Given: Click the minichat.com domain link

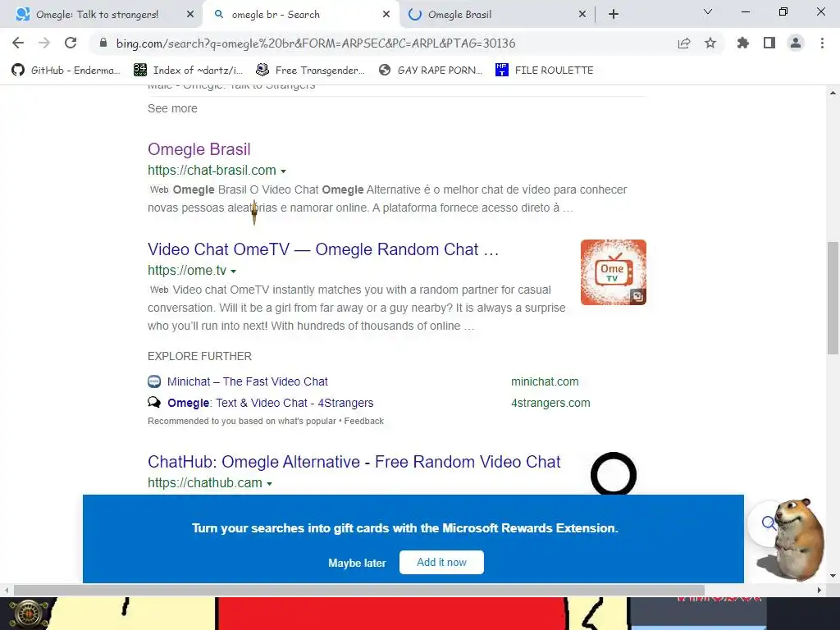Looking at the screenshot, I should point(545,381).
